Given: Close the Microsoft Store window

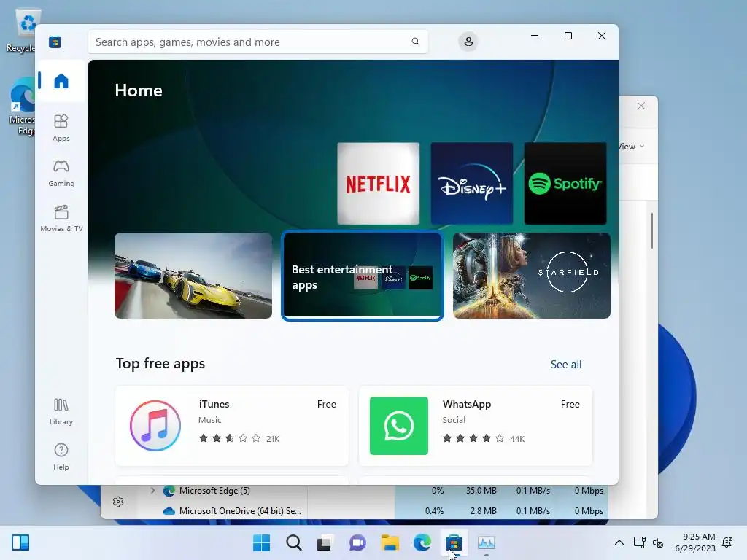Looking at the screenshot, I should [602, 36].
